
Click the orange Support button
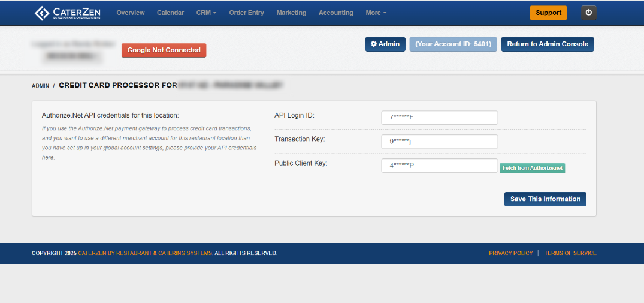[548, 13]
